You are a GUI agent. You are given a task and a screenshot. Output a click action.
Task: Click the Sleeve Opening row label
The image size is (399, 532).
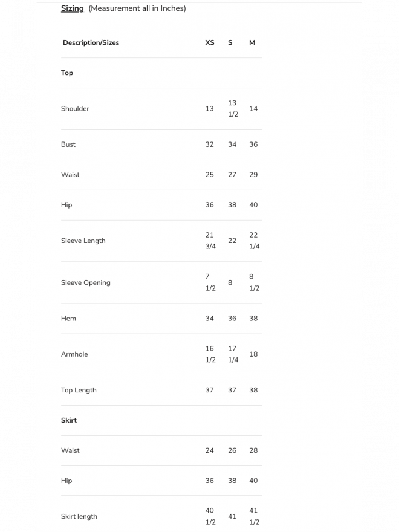[85, 282]
